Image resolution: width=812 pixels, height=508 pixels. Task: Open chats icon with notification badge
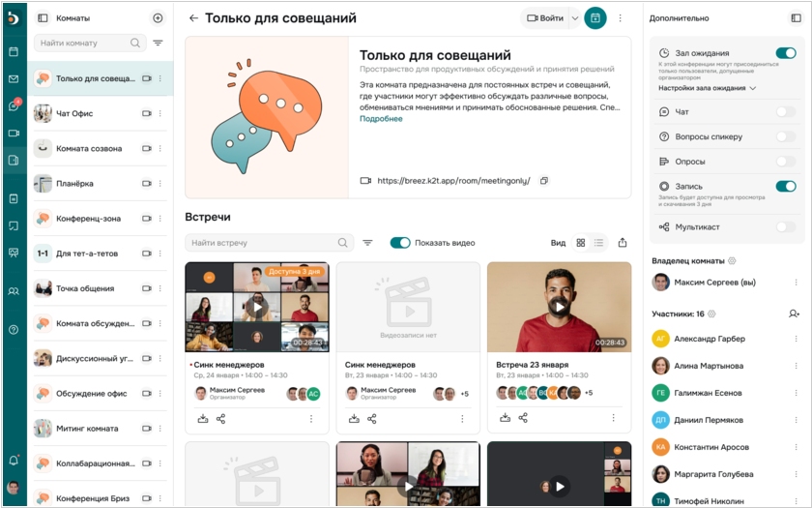14,105
